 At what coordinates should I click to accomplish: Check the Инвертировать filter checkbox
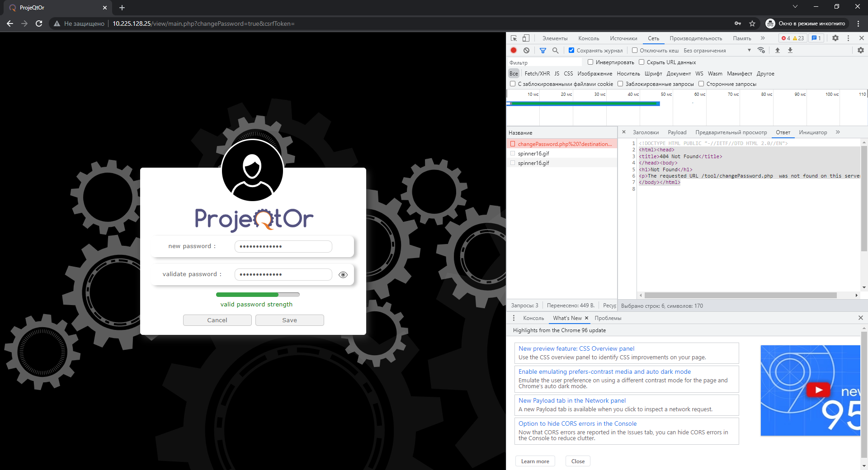590,62
